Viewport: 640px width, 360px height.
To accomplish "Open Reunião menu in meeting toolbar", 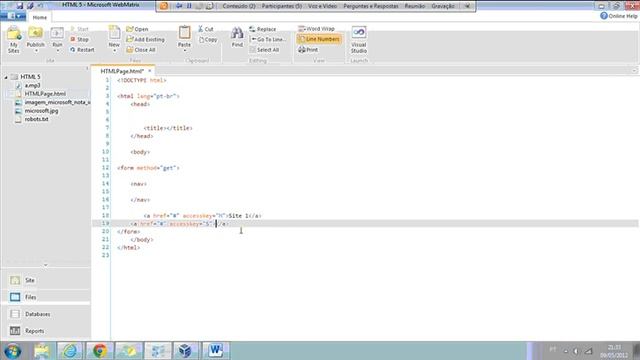I will 415,6.
